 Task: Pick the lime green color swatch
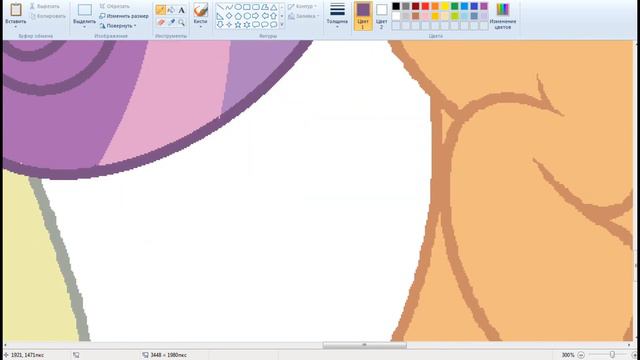[x=455, y=16]
